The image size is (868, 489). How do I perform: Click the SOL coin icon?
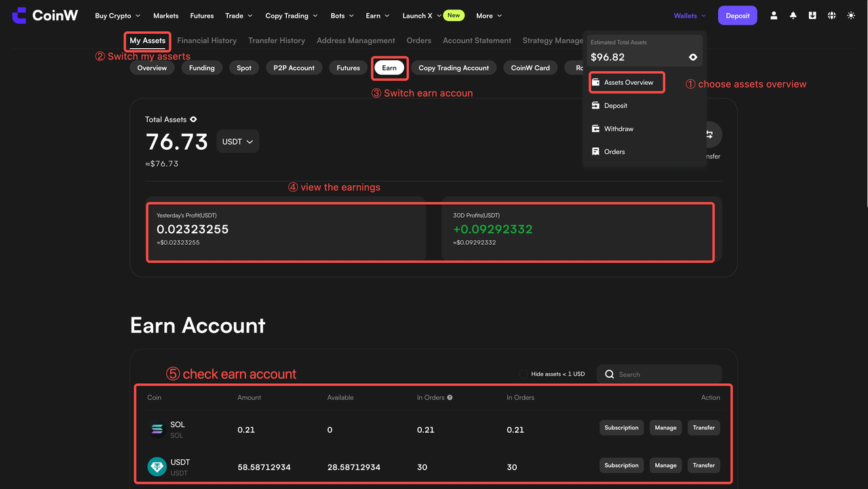click(157, 429)
